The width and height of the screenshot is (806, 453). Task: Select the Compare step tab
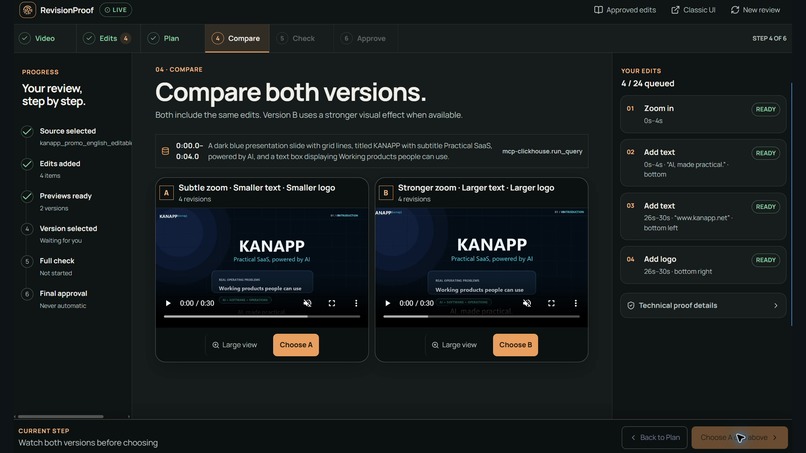pyautogui.click(x=237, y=38)
